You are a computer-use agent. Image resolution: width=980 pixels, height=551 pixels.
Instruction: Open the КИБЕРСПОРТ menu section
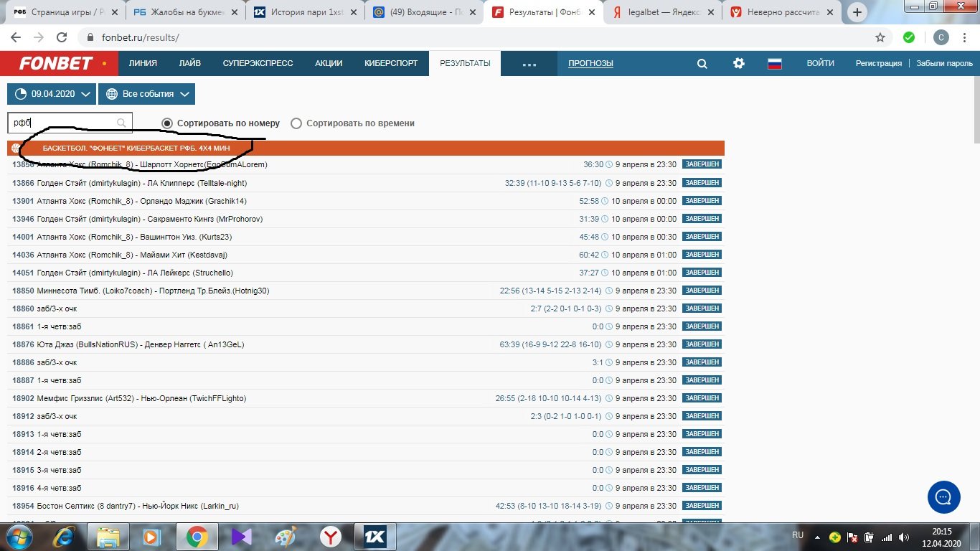click(390, 63)
